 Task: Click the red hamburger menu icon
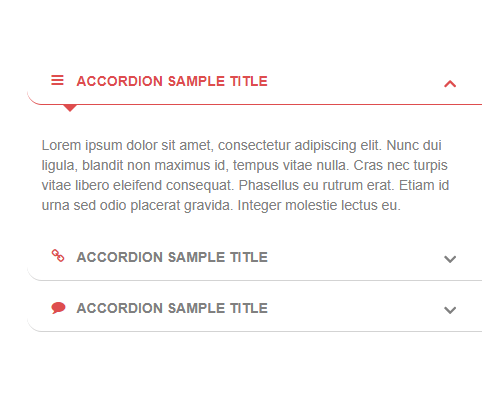pos(57,80)
